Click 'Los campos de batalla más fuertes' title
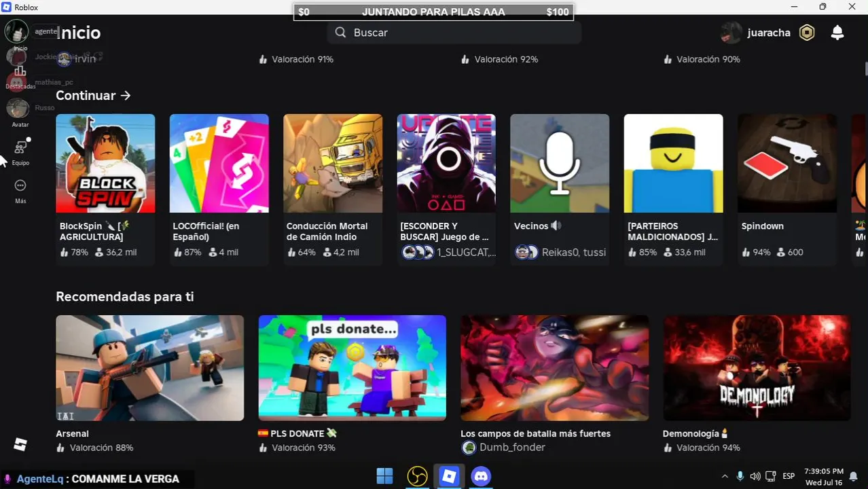868x489 pixels. click(x=535, y=433)
